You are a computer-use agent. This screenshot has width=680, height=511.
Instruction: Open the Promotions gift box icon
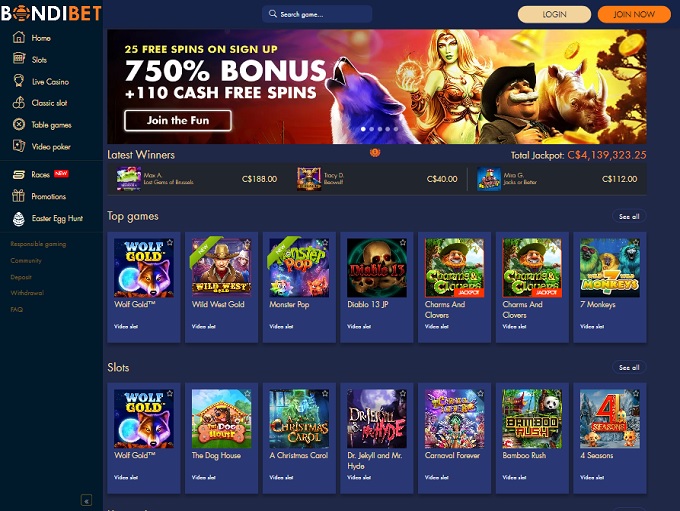pos(19,196)
